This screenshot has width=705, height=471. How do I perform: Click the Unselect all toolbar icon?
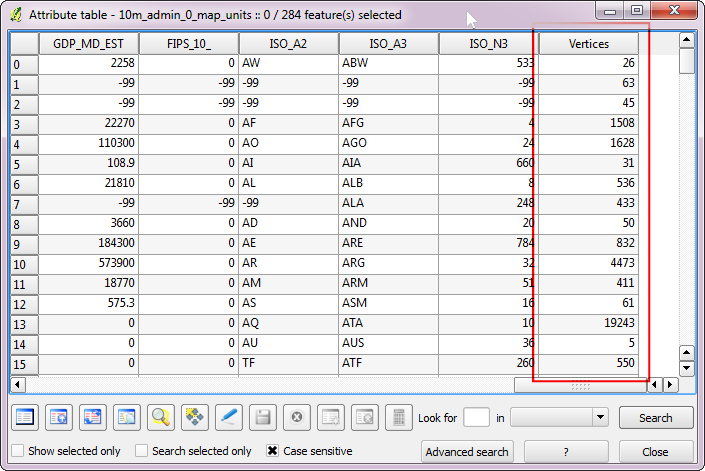[25, 418]
